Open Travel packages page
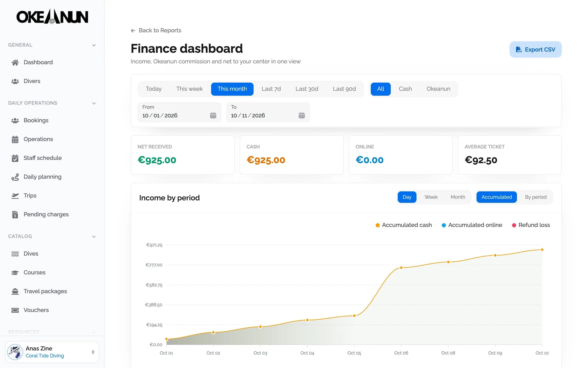588x368 pixels. (52, 291)
